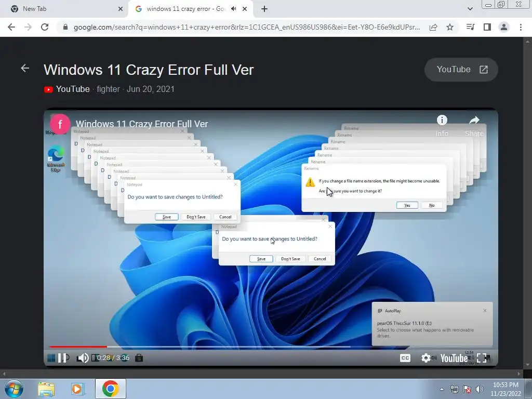Click the taskbar clock 10:53 PM
Viewport: 532px width, 399px height.
pyautogui.click(x=506, y=389)
